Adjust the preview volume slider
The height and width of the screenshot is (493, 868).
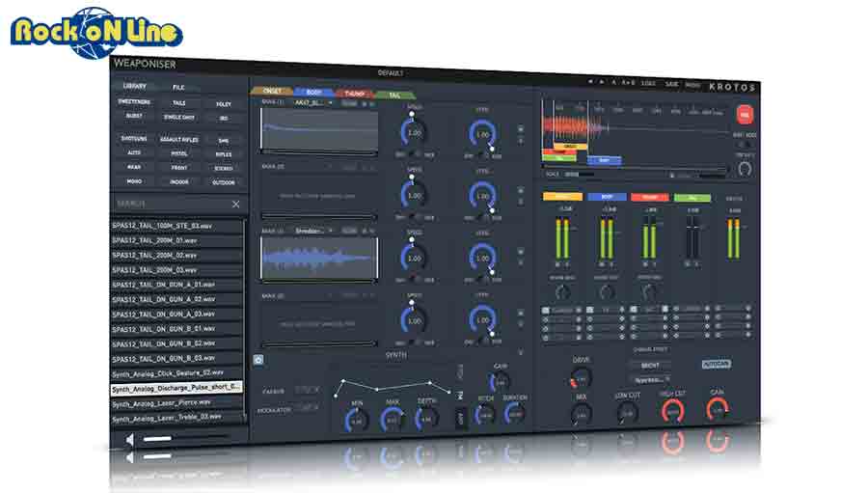point(182,438)
